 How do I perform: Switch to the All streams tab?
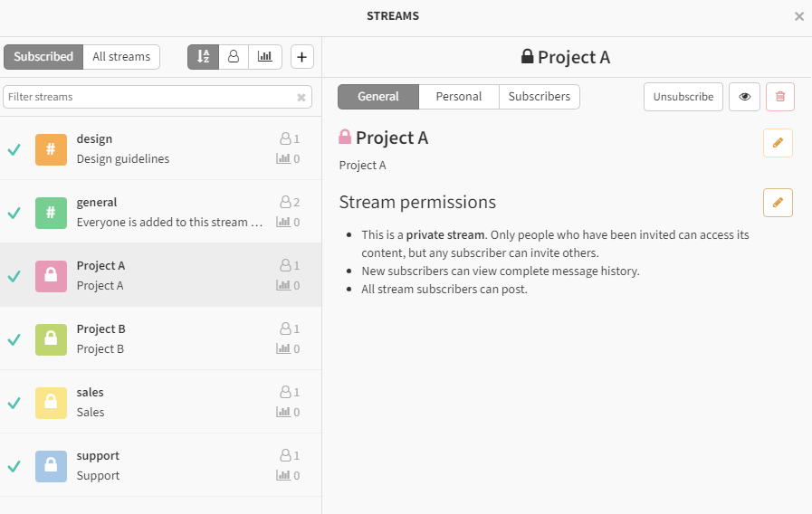click(121, 56)
